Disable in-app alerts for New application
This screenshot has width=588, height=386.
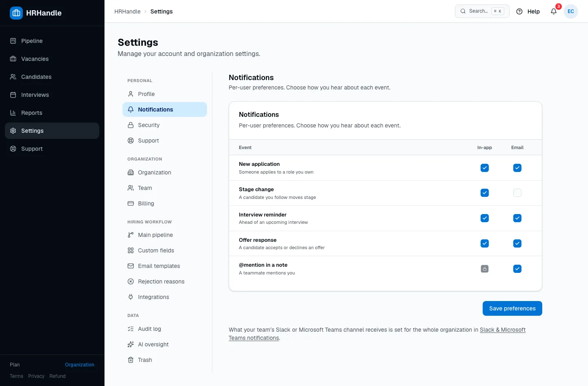485,168
